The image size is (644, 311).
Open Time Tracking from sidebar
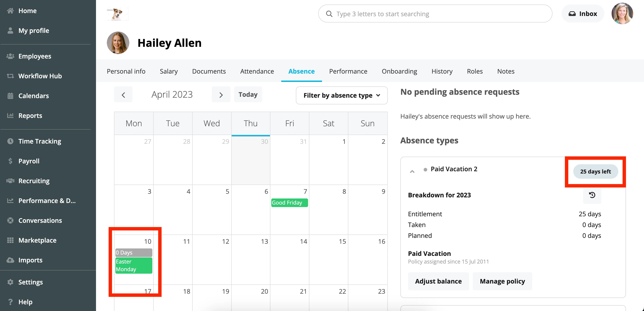(x=40, y=141)
